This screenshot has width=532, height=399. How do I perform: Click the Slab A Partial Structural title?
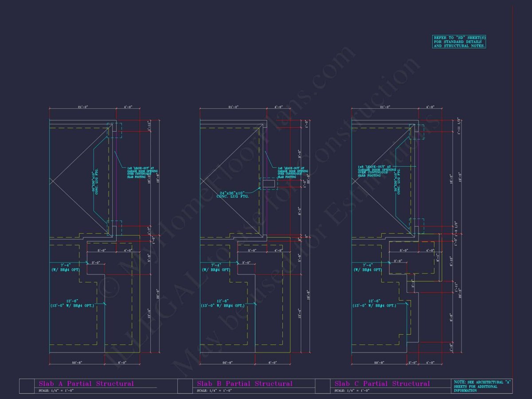click(86, 383)
